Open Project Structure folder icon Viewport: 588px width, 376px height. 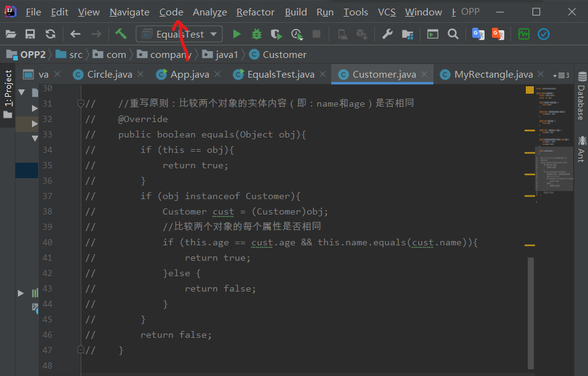(x=407, y=34)
